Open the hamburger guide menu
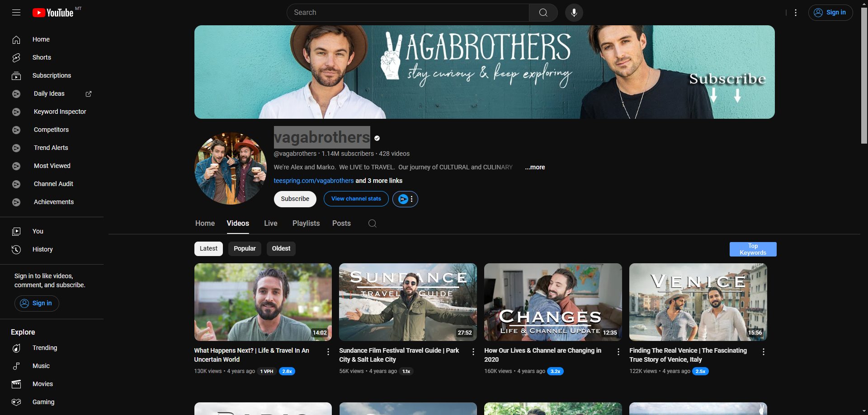This screenshot has height=415, width=868. point(16,13)
